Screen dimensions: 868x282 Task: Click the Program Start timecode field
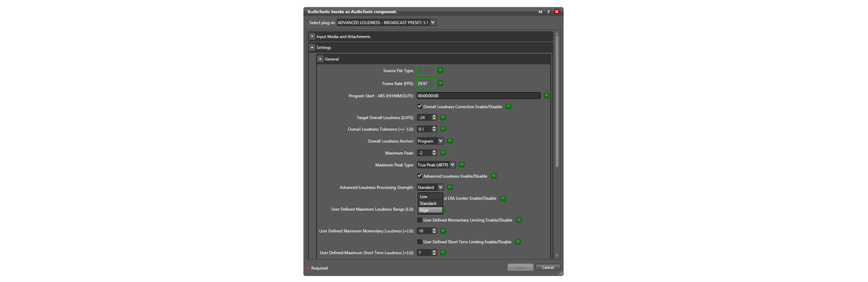coord(479,95)
